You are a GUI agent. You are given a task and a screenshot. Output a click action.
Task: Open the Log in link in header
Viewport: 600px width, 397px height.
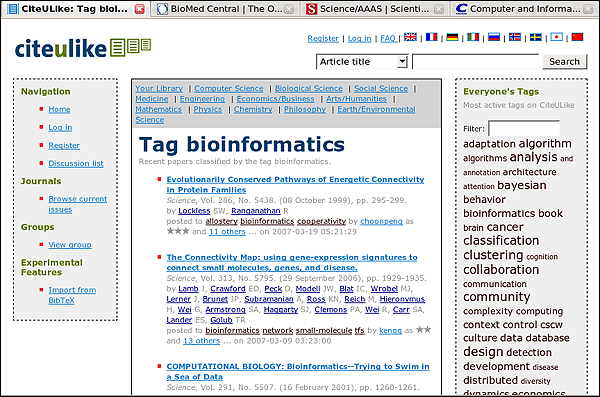point(359,38)
